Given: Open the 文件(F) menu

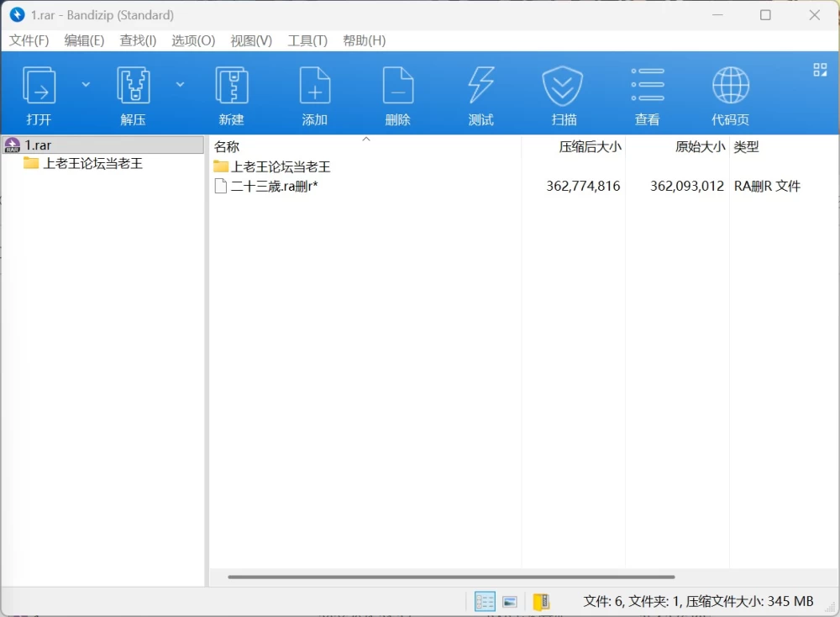Looking at the screenshot, I should [x=29, y=40].
